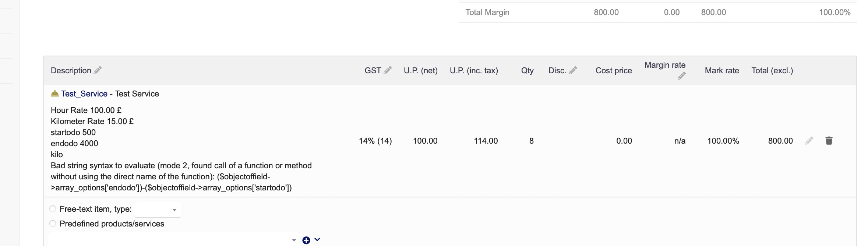Click the Total Margin row label
The width and height of the screenshot is (868, 246).
[487, 13]
